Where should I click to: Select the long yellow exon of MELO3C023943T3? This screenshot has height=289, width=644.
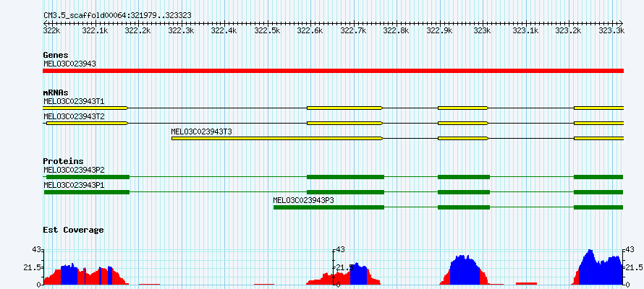click(277, 139)
